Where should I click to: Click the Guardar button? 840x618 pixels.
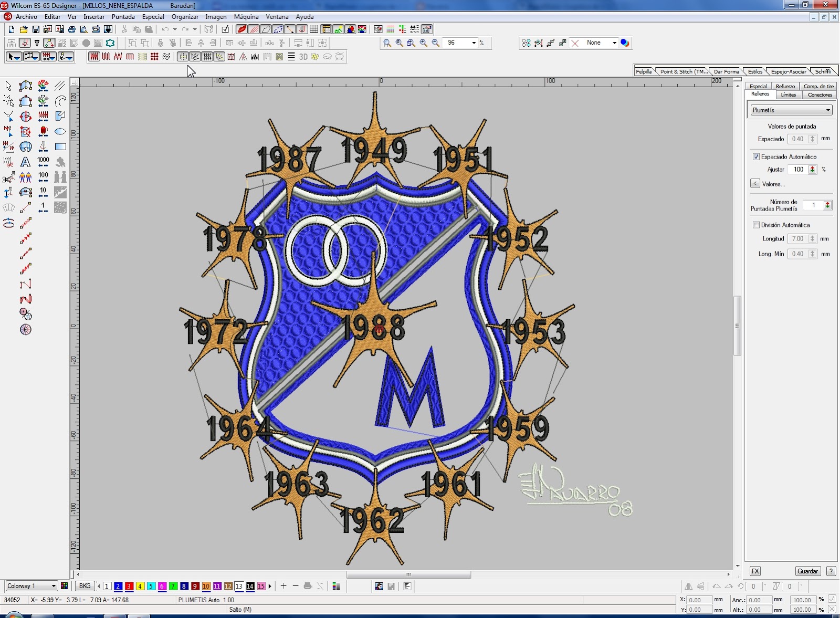tap(807, 571)
